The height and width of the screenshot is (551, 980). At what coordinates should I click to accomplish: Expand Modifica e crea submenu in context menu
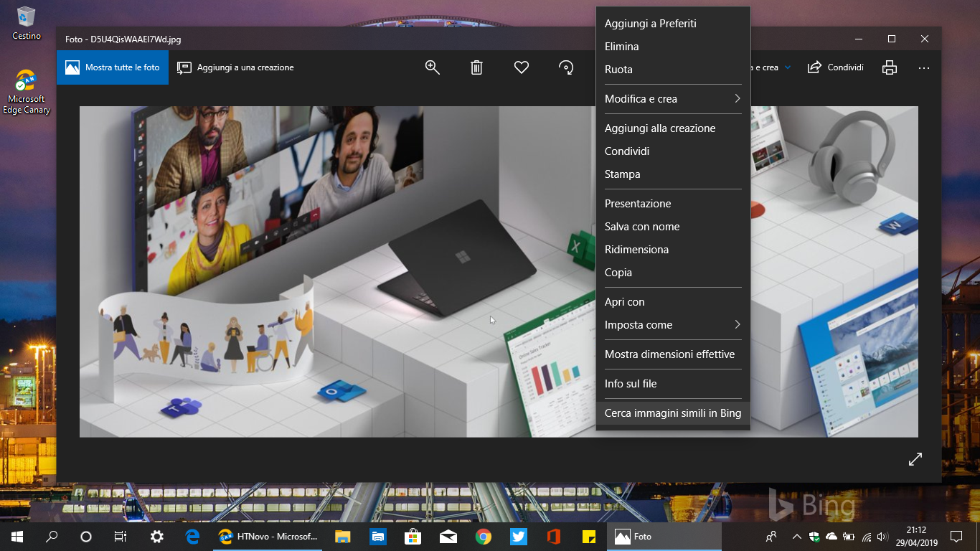pos(673,99)
